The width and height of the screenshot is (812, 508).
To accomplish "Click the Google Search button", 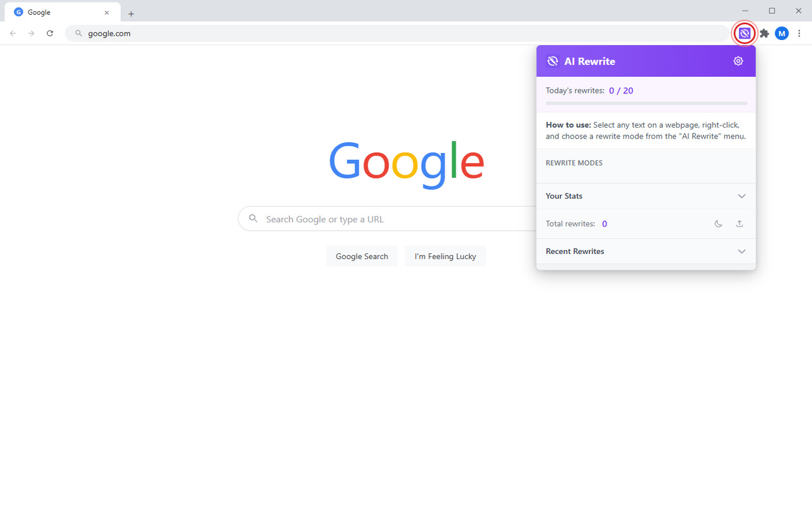I will point(362,257).
